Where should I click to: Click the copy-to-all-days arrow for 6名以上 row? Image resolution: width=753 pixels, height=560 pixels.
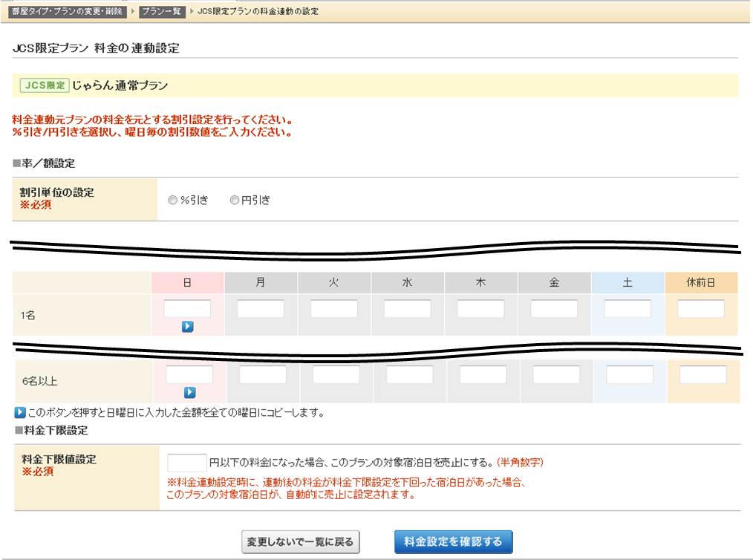tap(189, 391)
